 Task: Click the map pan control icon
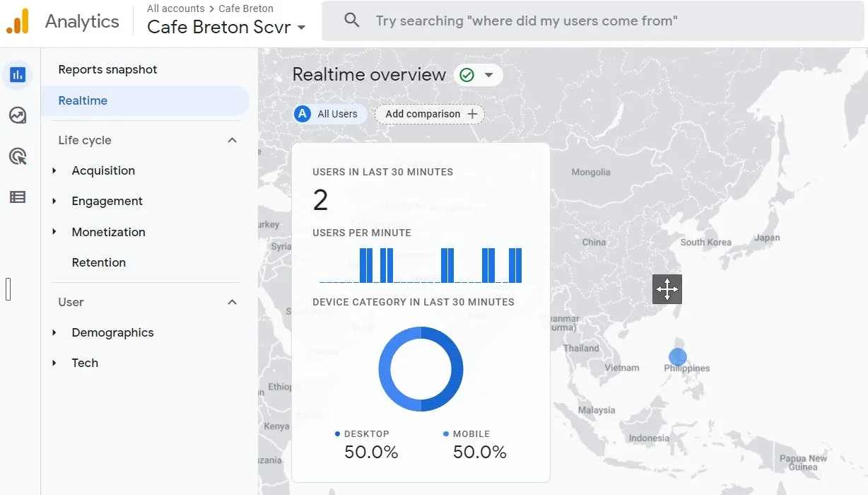coord(667,289)
